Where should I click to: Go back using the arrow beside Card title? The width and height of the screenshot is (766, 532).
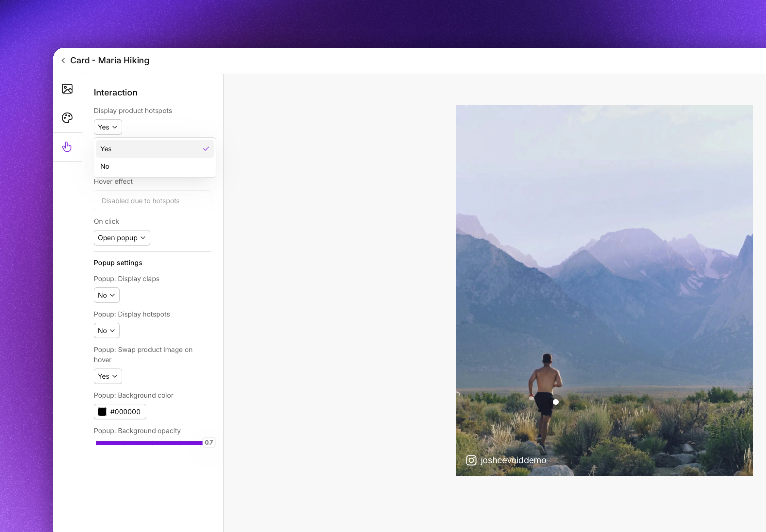click(63, 60)
